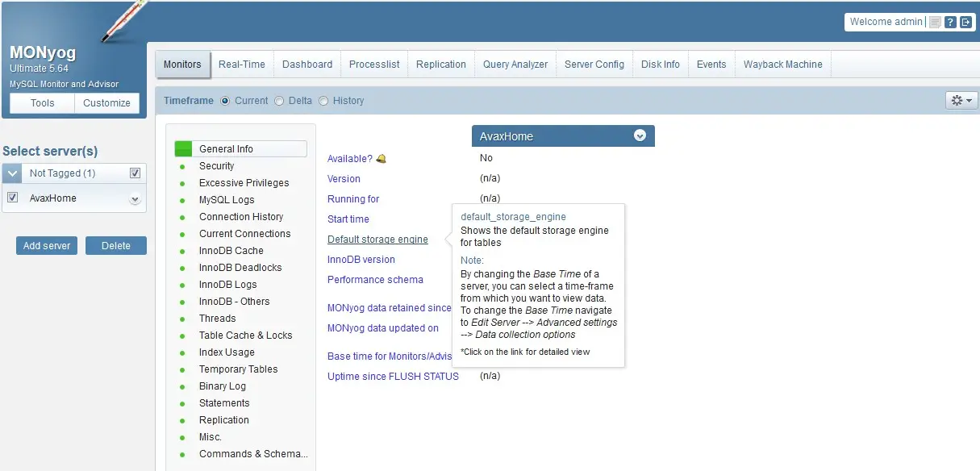
Task: Select the Delta timeframe radio button
Action: point(279,101)
